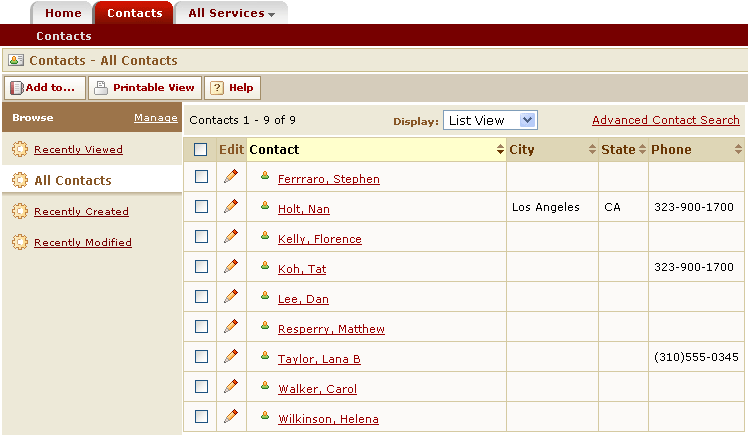Click the edit pencil for Kelly, Florence

click(x=231, y=236)
